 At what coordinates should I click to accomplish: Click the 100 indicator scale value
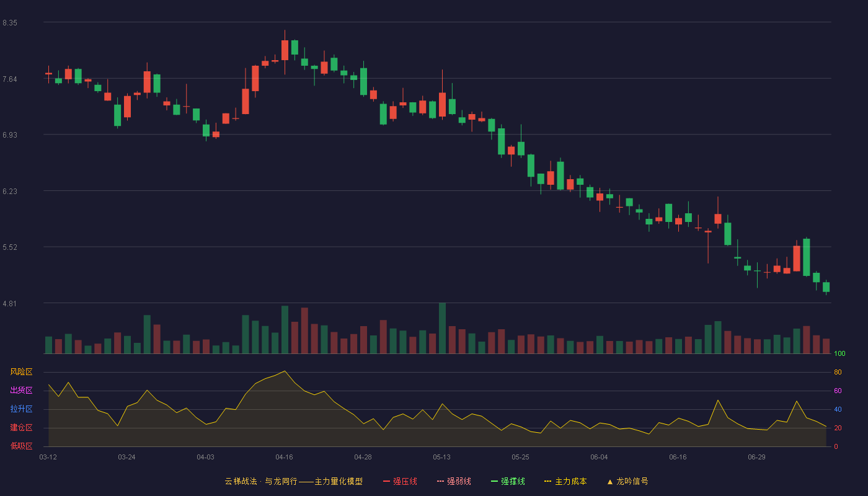click(839, 354)
